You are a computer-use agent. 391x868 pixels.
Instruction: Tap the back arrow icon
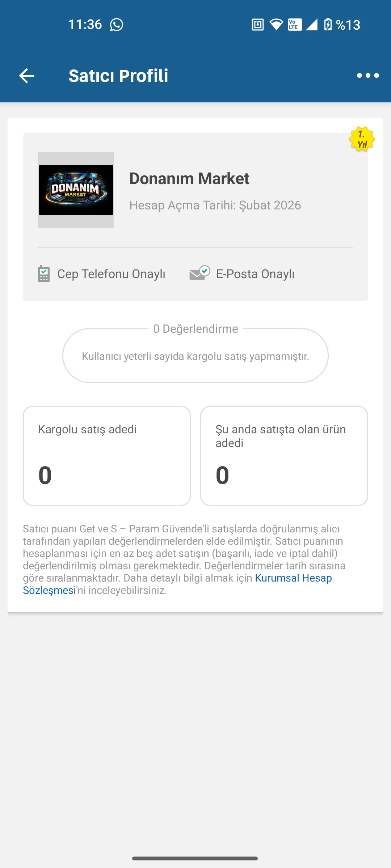tap(27, 76)
